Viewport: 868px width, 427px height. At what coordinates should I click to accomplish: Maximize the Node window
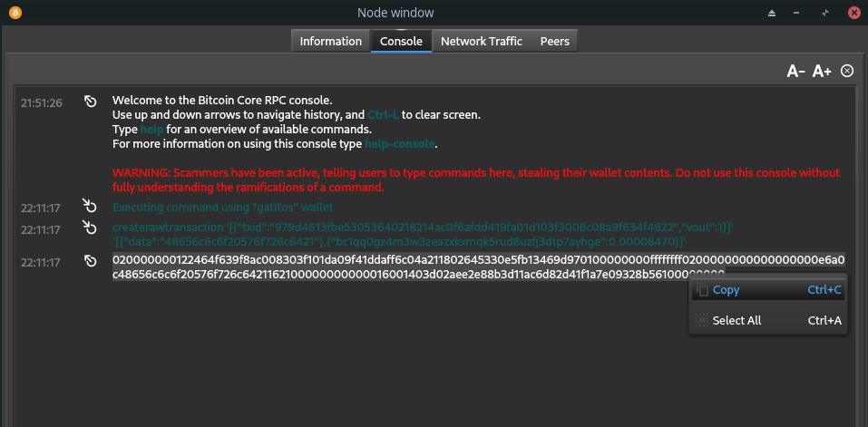(825, 13)
